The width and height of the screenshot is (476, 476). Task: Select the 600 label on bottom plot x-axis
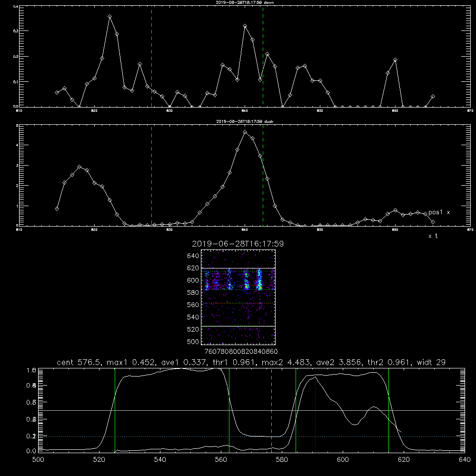click(343, 460)
